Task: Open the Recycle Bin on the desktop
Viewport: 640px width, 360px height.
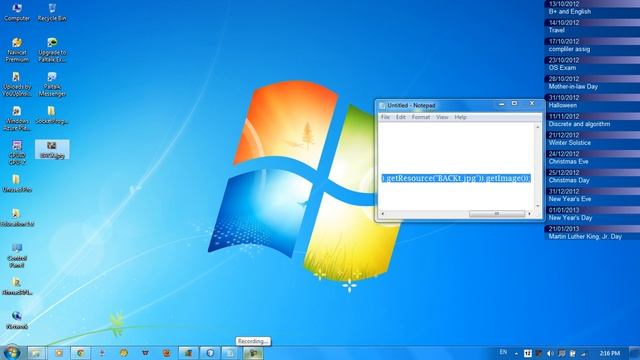Action: (x=52, y=12)
